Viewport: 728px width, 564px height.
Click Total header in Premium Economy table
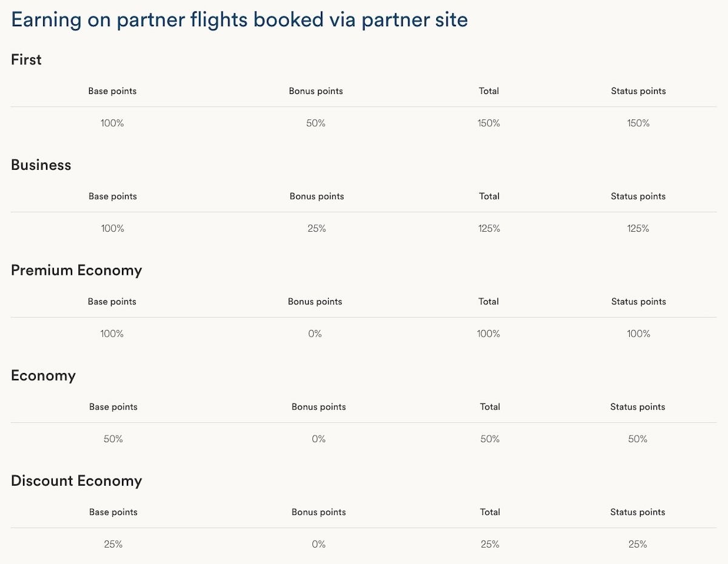(x=488, y=301)
